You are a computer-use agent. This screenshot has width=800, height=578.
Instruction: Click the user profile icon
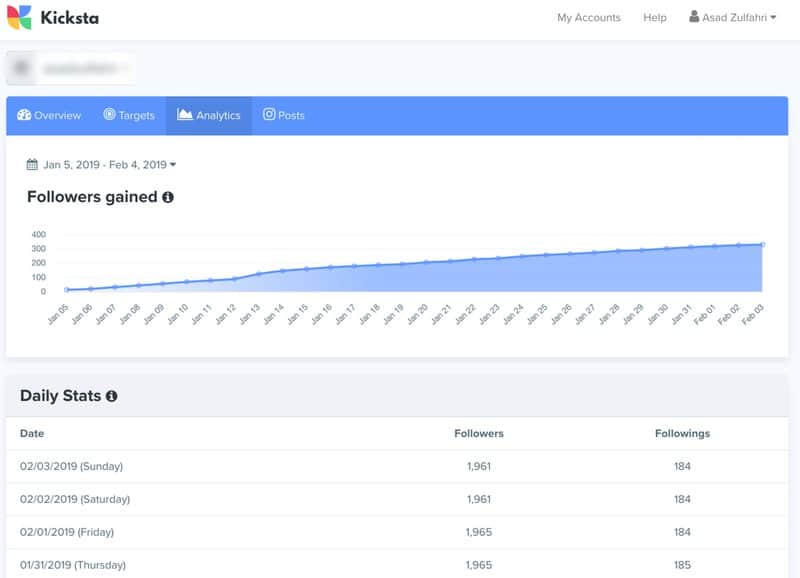click(694, 16)
